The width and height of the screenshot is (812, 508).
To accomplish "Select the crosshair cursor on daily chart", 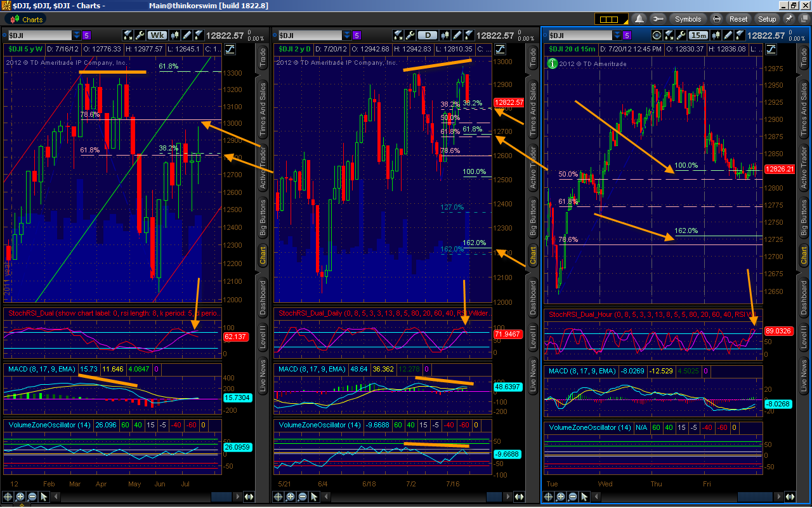I will coord(279,497).
